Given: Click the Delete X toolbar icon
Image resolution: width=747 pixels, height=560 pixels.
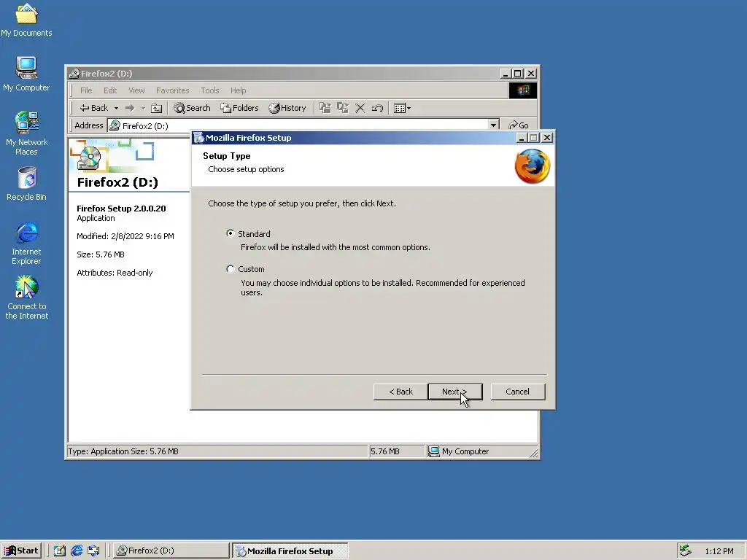Looking at the screenshot, I should tap(360, 108).
